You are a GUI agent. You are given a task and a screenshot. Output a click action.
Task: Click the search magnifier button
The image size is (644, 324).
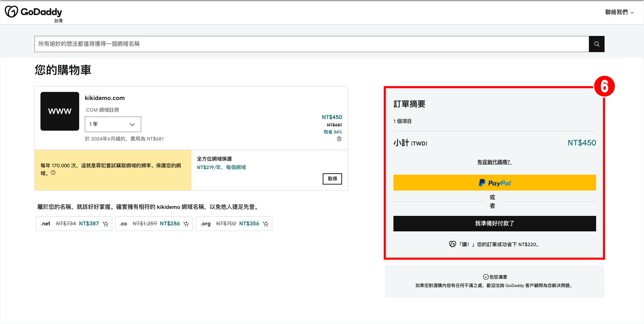point(596,44)
